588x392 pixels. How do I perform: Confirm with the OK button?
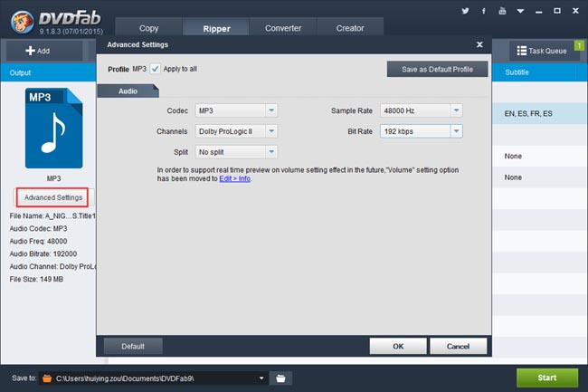point(398,346)
